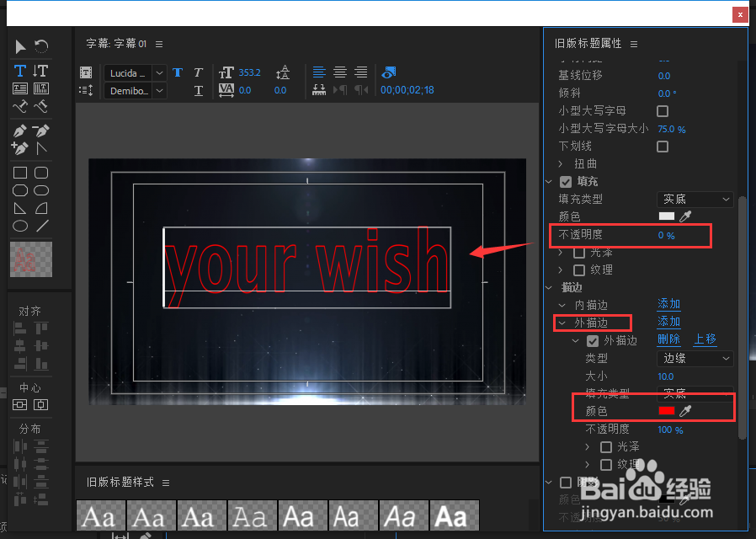Screen dimensions: 756x539
Task: Select the Ellipse shape tool
Action: coord(19,226)
